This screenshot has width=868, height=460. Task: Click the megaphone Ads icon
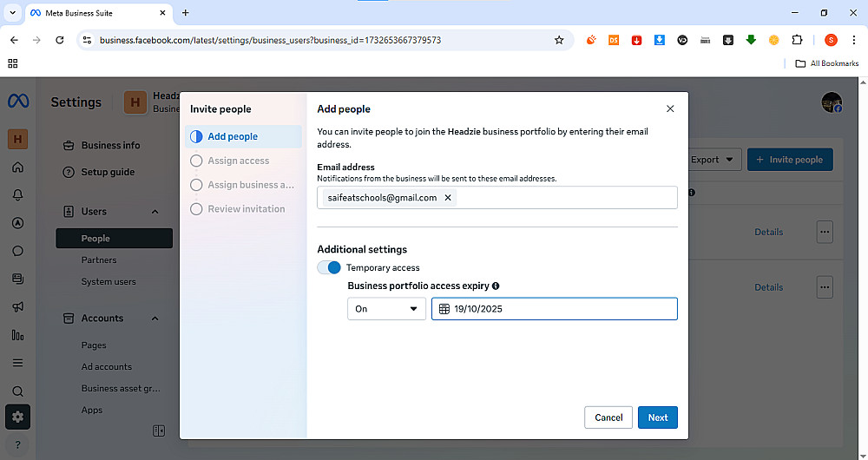coord(17,306)
